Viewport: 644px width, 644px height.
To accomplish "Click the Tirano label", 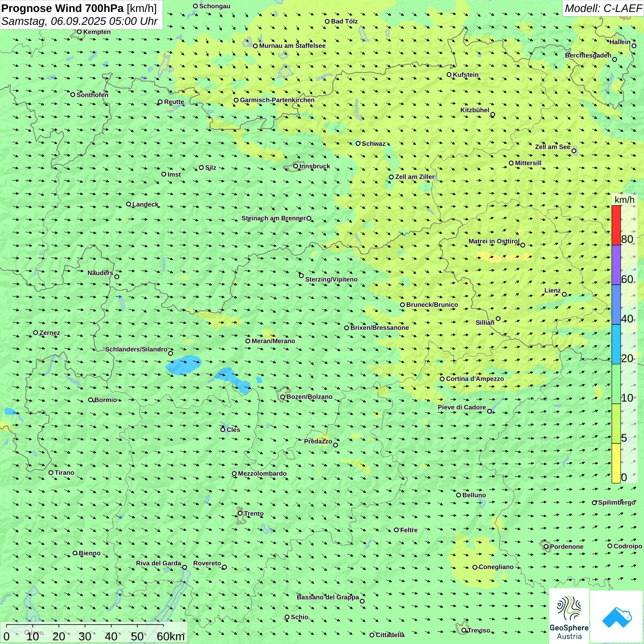I will (x=64, y=472).
